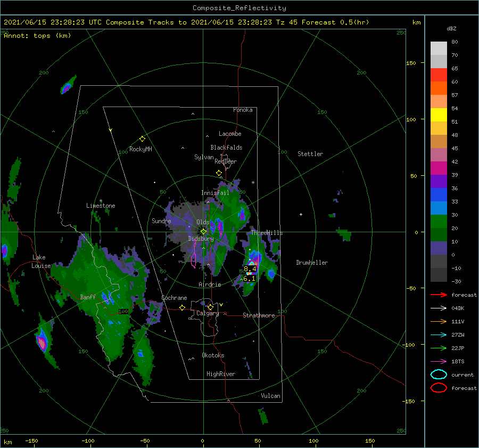Click the HighRiver label
Screen dimensions: 479x448
click(221, 374)
